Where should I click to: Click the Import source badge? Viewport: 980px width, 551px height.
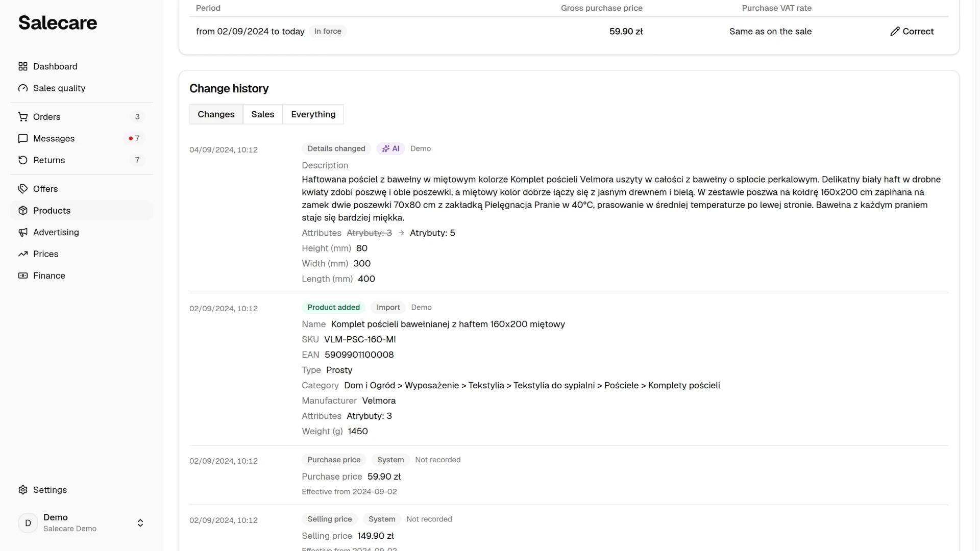388,307
